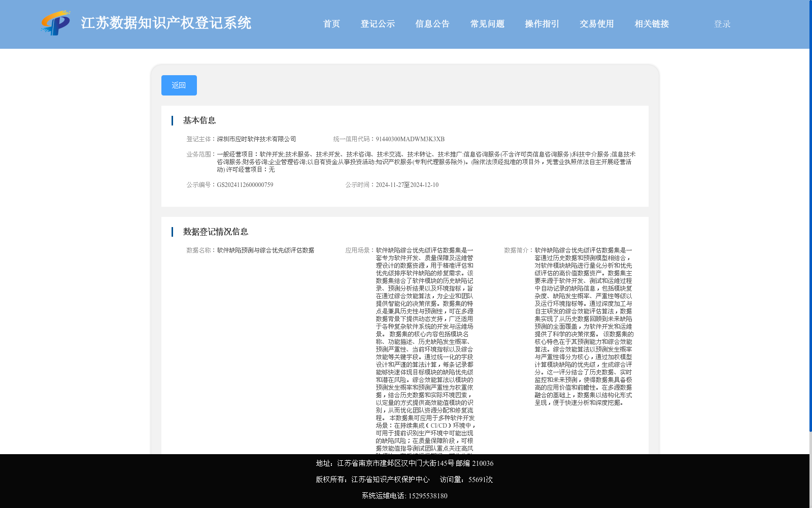This screenshot has height=508, width=812.
Task: Click the 公示时间 label
Action: 360,185
